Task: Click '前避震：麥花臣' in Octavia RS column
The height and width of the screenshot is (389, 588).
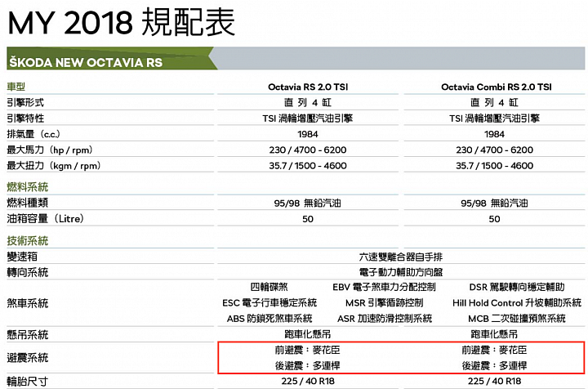Action: [308, 350]
